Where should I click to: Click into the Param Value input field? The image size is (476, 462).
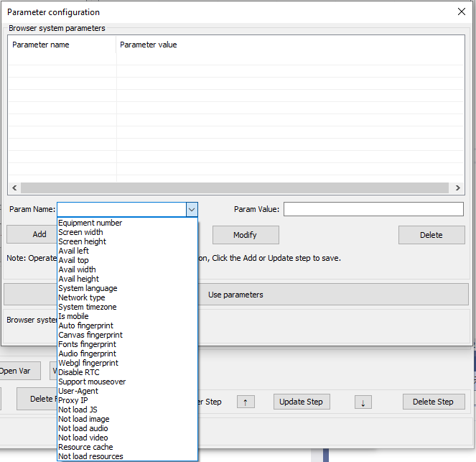tap(373, 209)
